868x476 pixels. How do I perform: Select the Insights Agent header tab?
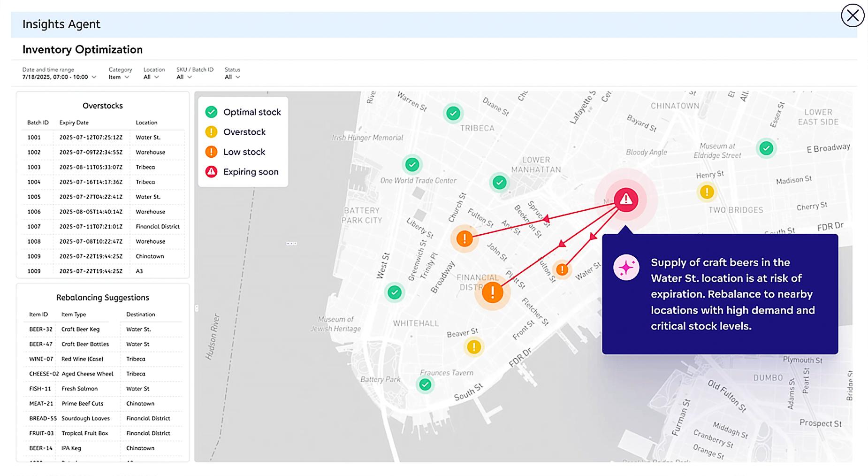(61, 24)
